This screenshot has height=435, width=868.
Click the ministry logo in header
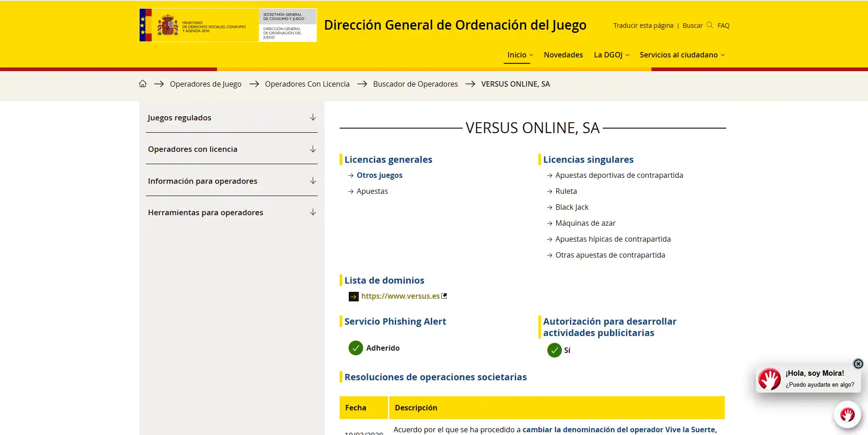point(228,25)
